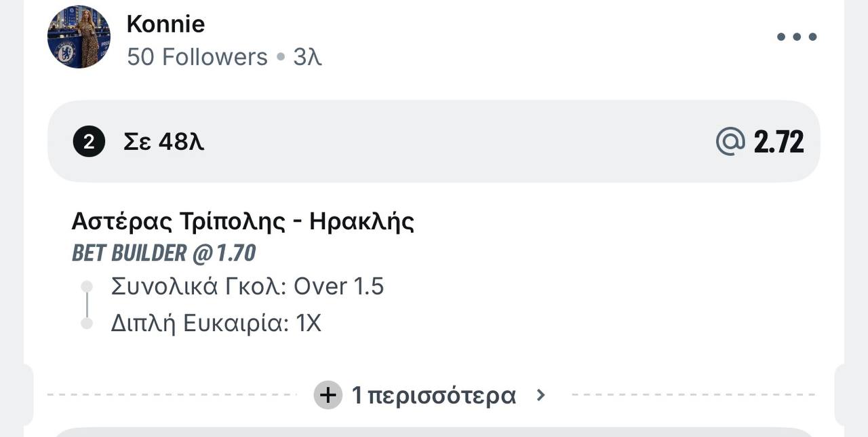Select the Διπλή Ευκαιρία: 1X leg
This screenshot has height=437, width=868.
(x=216, y=323)
